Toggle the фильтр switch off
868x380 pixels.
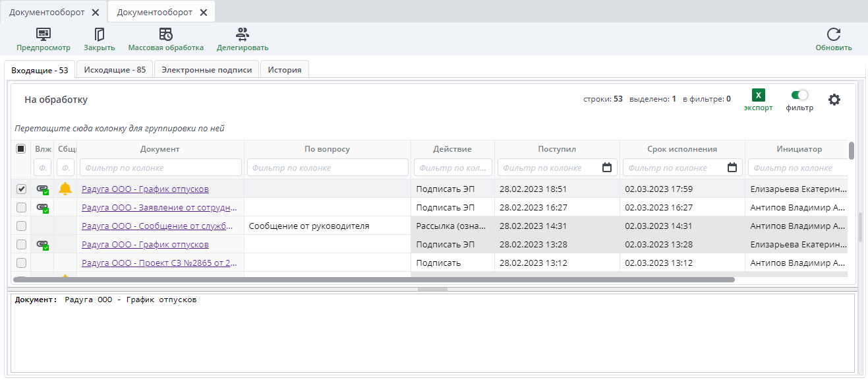pyautogui.click(x=799, y=95)
